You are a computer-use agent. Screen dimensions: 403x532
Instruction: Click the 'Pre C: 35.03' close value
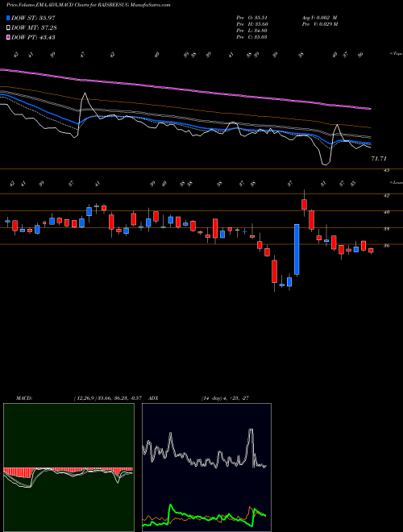click(x=251, y=37)
